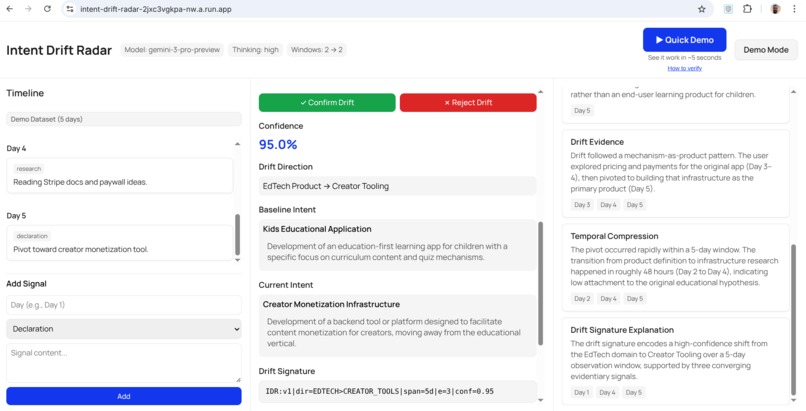The width and height of the screenshot is (806, 411).
Task: Click Day 2 chip under Temporal Compression
Action: click(x=582, y=298)
